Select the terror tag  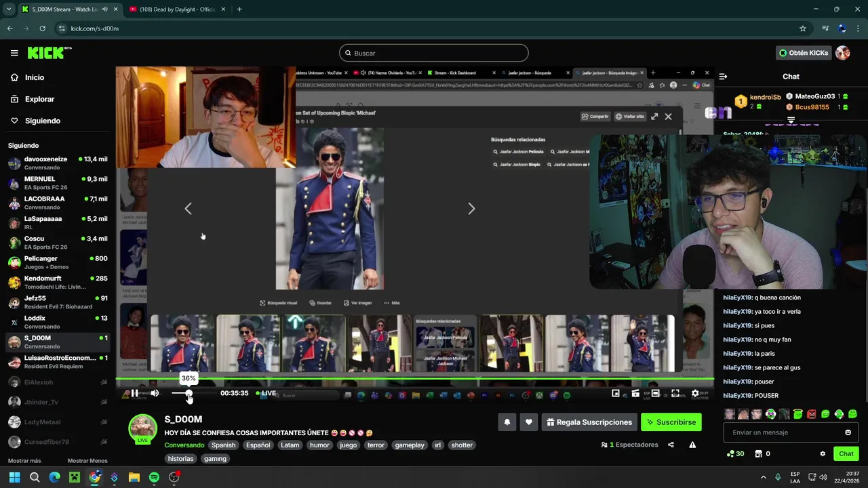(376, 445)
